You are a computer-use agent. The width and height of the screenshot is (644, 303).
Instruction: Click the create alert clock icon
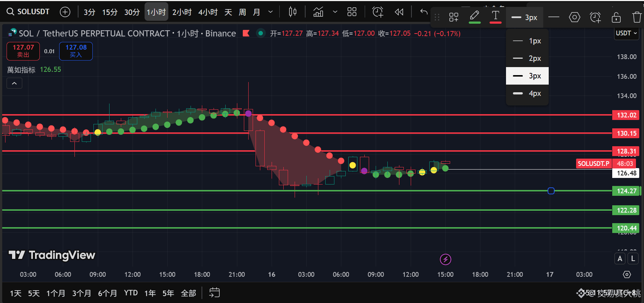[x=378, y=12]
